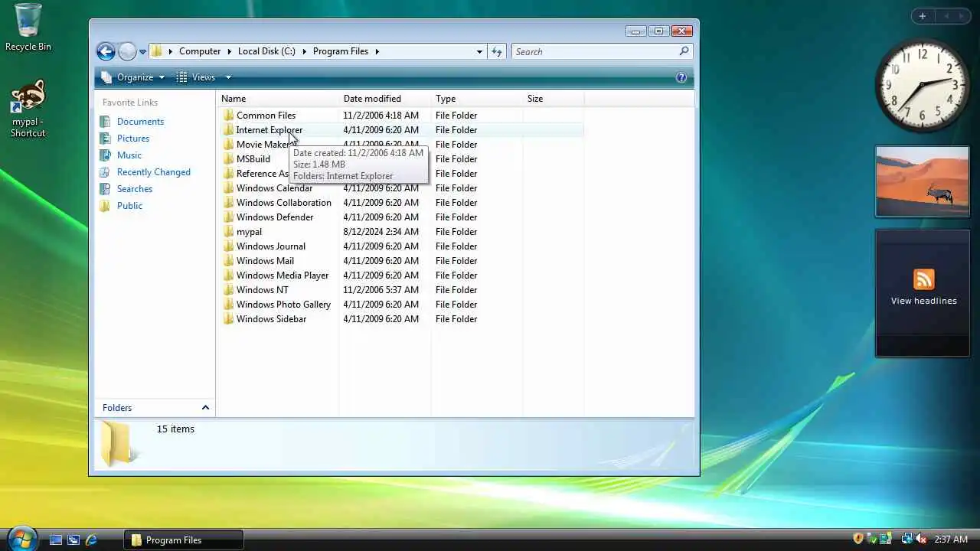This screenshot has height=551, width=980.
Task: Open Pictures in Favorite Links
Action: [133, 139]
